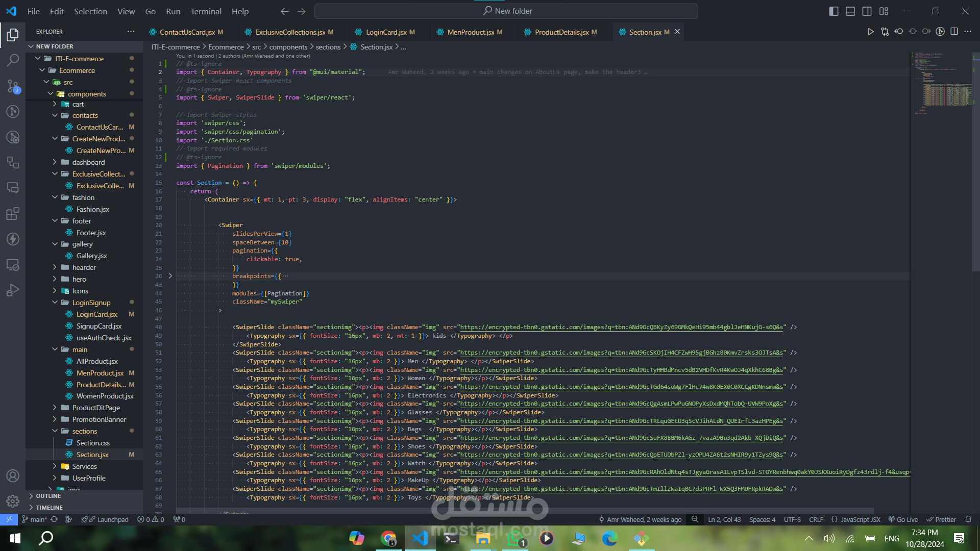Image resolution: width=980 pixels, height=551 pixels.
Task: Toggle the Secondary Side Bar layout button
Action: click(x=867, y=11)
